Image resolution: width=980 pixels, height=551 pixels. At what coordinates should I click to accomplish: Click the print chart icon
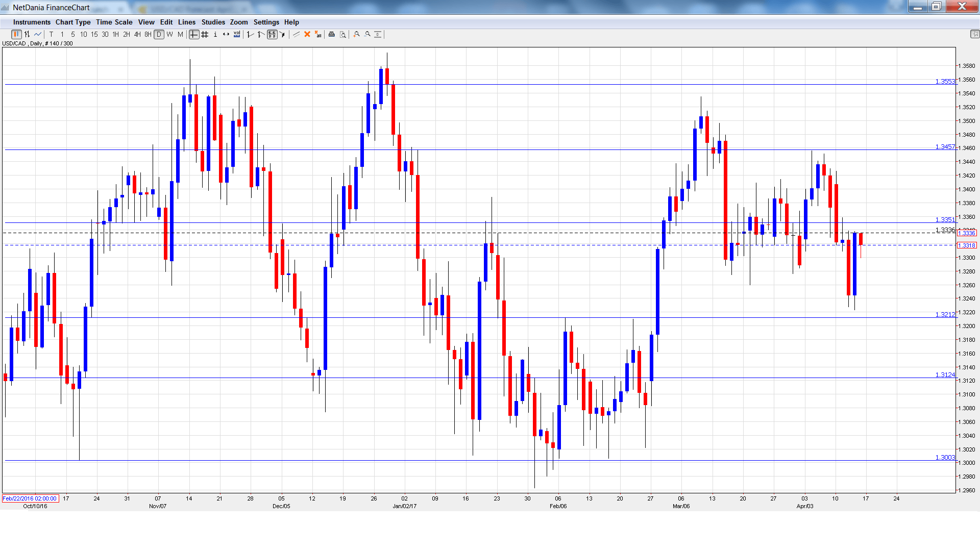pos(332,35)
